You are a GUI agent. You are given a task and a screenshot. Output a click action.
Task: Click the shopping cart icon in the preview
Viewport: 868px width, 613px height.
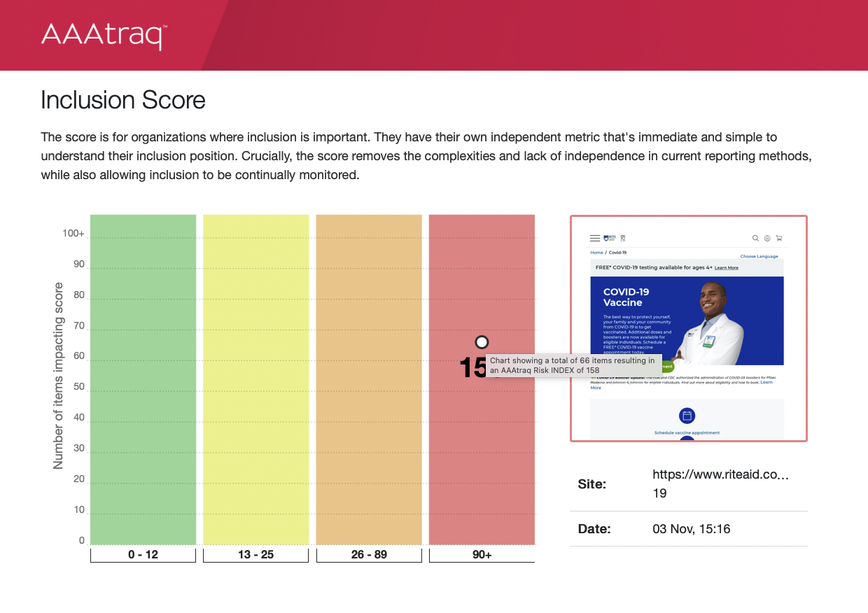[780, 239]
